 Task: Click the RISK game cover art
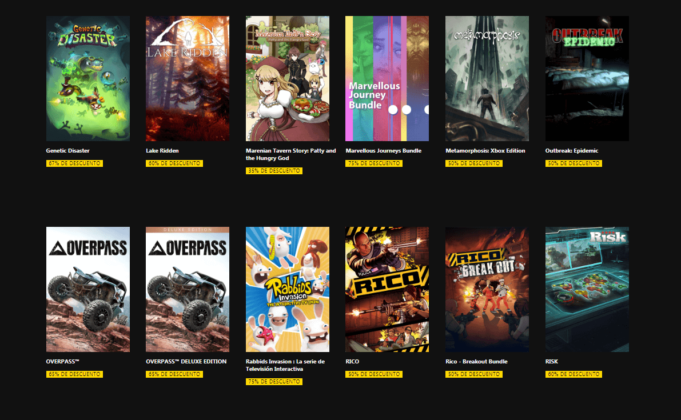[x=587, y=289]
